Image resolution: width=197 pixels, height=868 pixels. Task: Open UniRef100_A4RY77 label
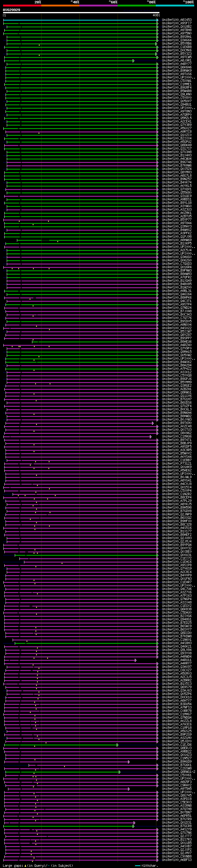coord(177,64)
